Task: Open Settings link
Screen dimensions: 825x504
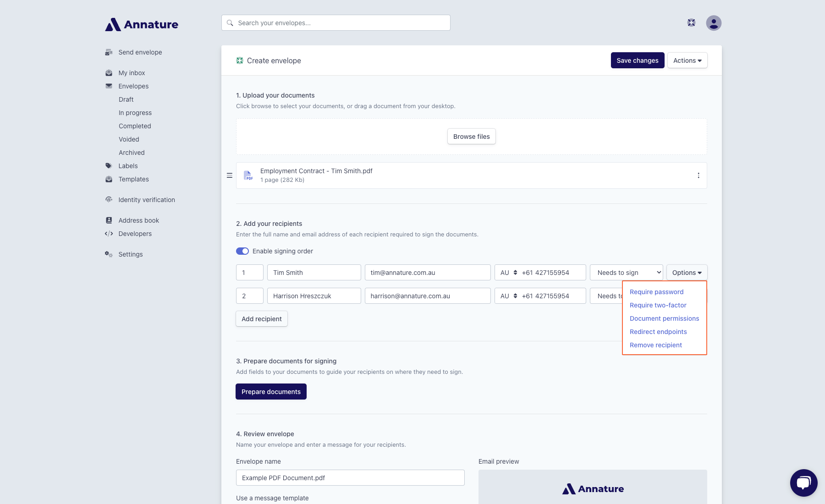Action: (131, 254)
